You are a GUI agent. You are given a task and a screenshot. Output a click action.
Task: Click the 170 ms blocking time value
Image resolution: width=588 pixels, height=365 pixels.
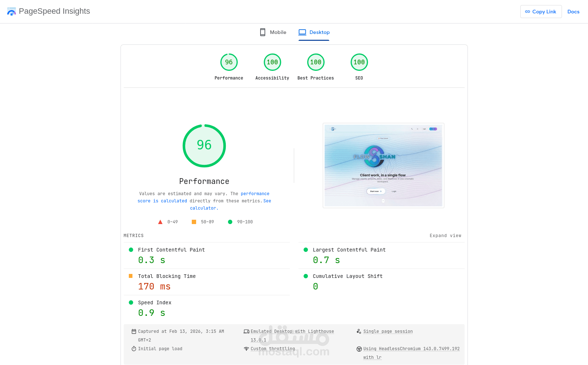point(155,287)
